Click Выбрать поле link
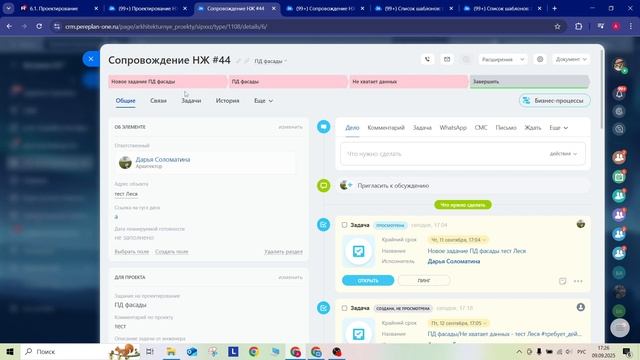Image resolution: width=640 pixels, height=360 pixels. point(131,251)
